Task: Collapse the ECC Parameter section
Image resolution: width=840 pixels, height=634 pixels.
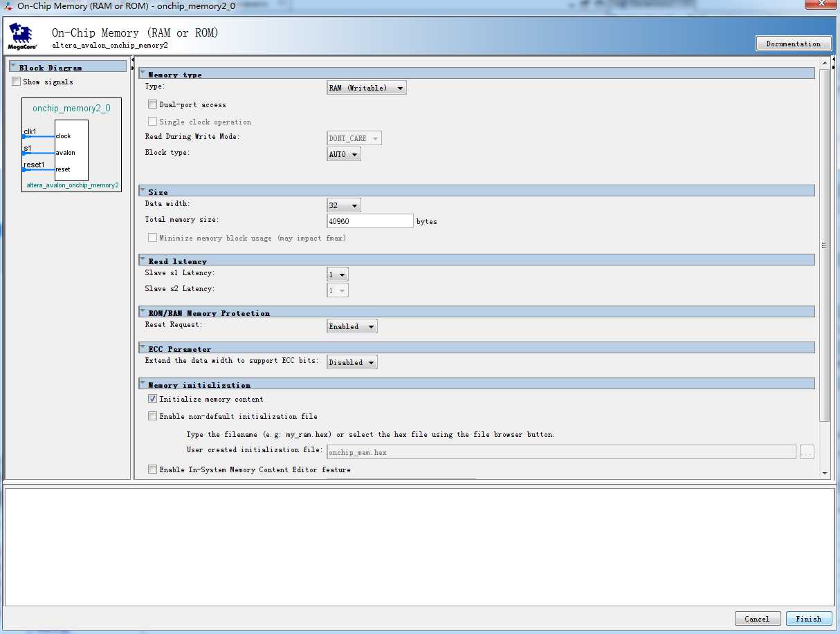Action: click(143, 347)
